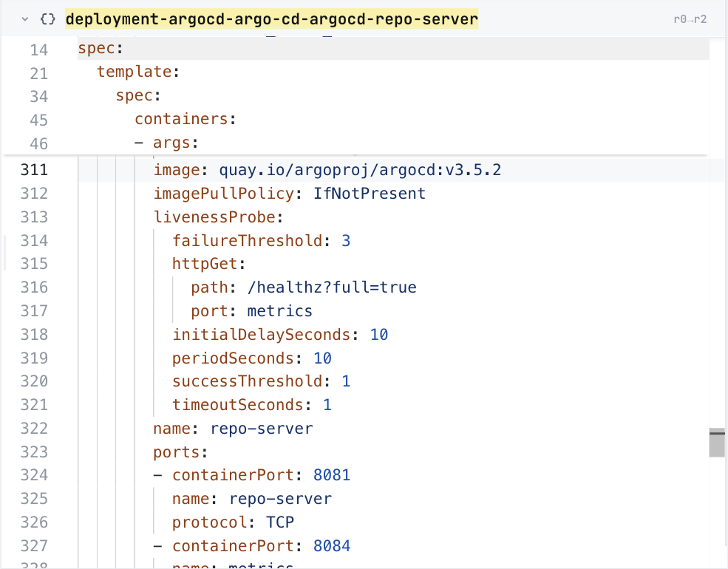Select the imagePullPolicy key

click(224, 194)
